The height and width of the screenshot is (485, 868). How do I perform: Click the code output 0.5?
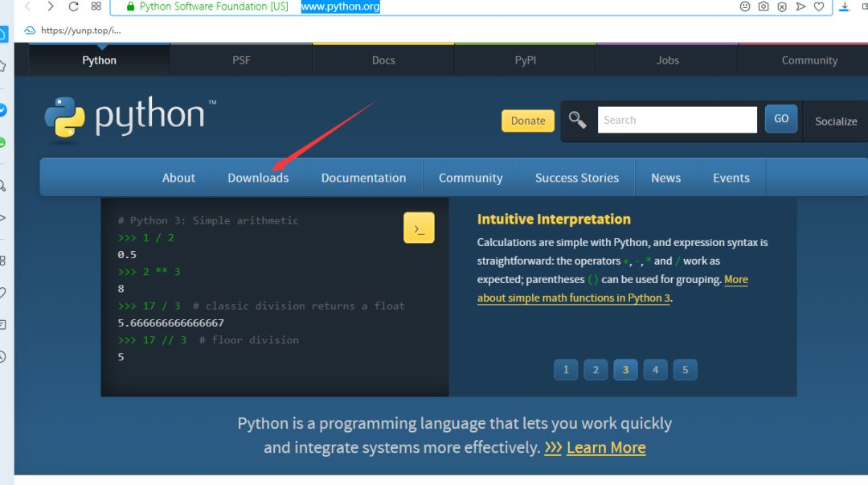(x=127, y=254)
